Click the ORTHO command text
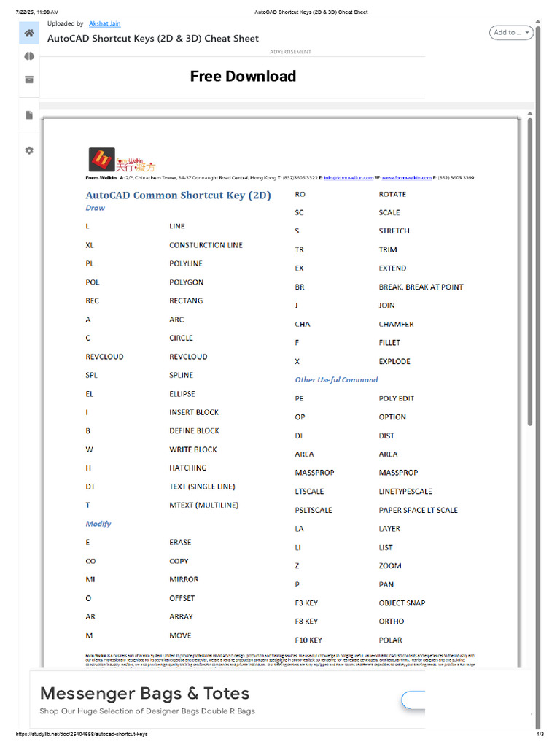 [392, 622]
